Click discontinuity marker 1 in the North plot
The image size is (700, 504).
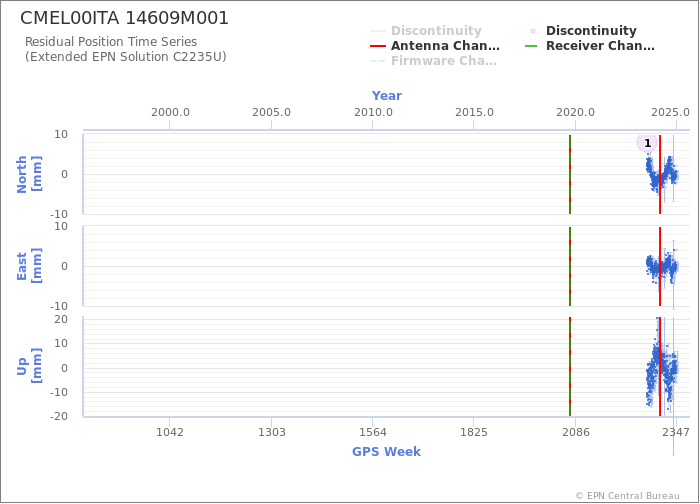(647, 143)
